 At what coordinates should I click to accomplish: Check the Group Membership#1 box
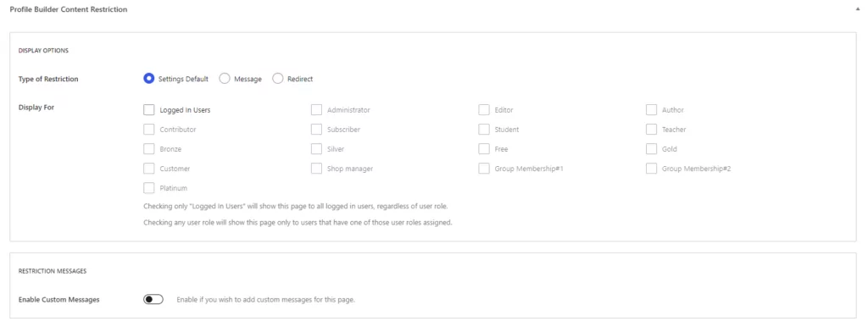[484, 169]
